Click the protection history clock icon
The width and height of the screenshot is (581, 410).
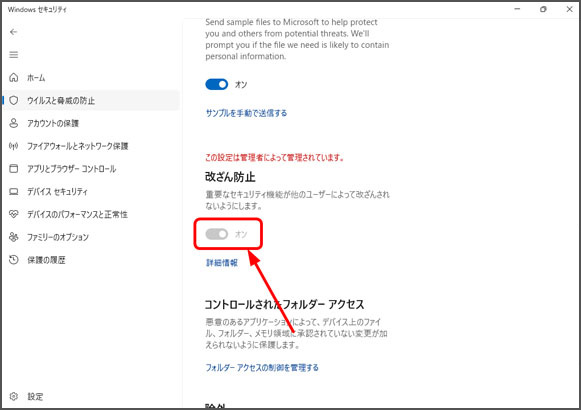[14, 260]
